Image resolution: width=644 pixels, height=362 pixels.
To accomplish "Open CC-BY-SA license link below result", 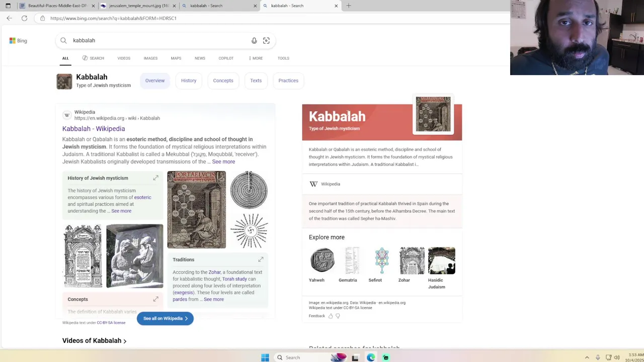I will tap(111, 323).
